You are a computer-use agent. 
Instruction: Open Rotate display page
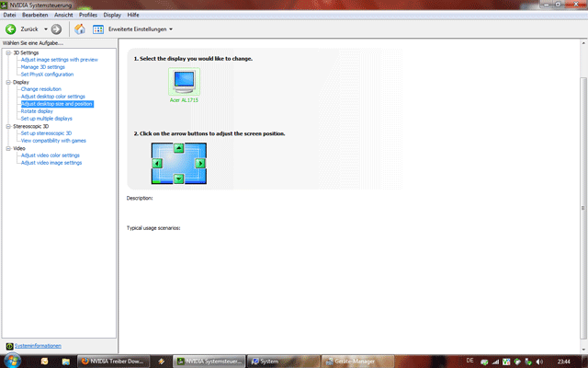(37, 111)
